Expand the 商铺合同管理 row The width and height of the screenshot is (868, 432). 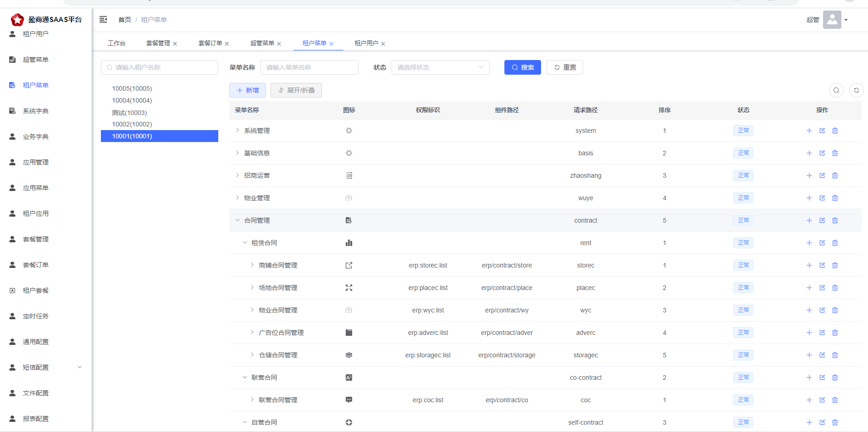[252, 265]
